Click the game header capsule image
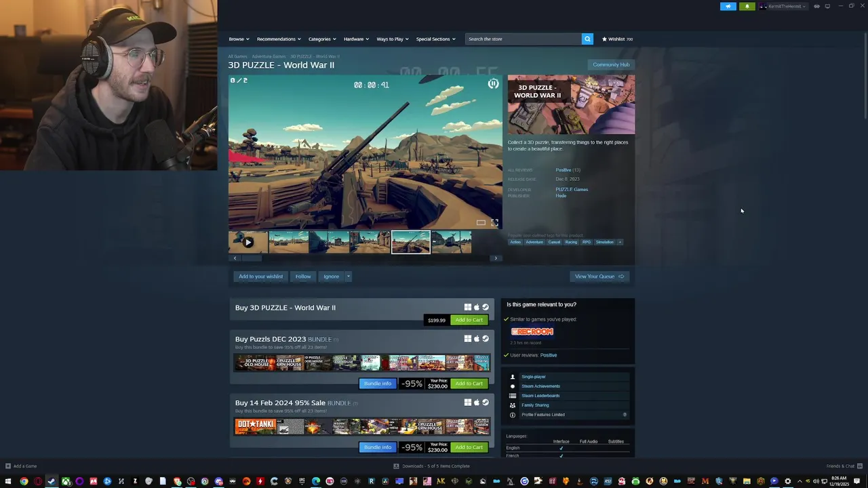868x488 pixels. tap(571, 104)
